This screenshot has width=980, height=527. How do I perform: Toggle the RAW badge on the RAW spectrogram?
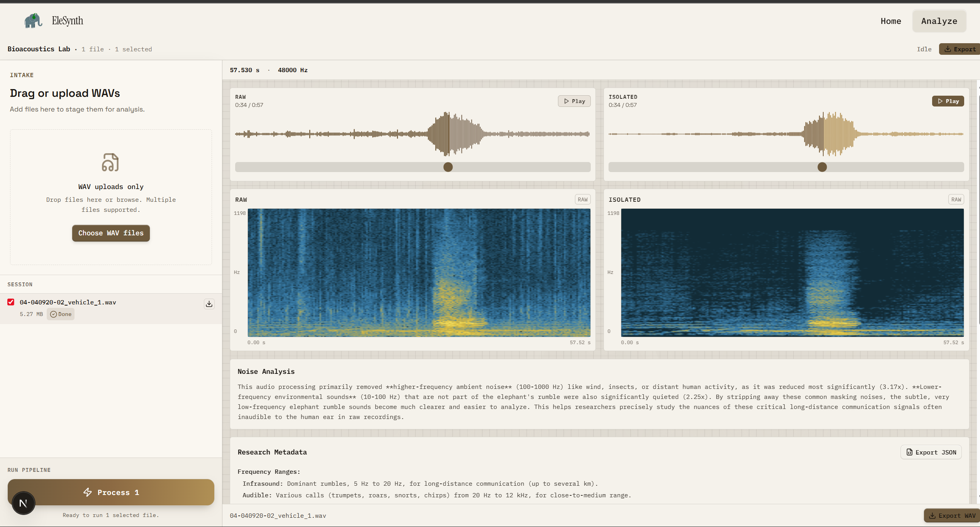(x=582, y=199)
